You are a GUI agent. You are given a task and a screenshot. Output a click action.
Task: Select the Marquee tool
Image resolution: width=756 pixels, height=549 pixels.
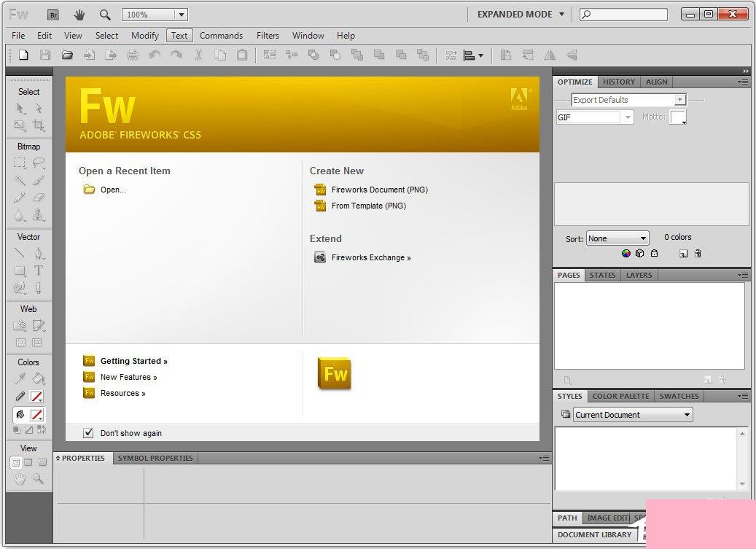20,163
